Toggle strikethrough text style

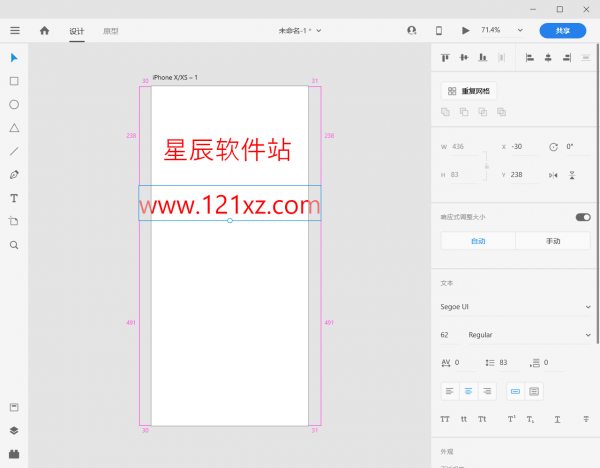[x=586, y=419]
